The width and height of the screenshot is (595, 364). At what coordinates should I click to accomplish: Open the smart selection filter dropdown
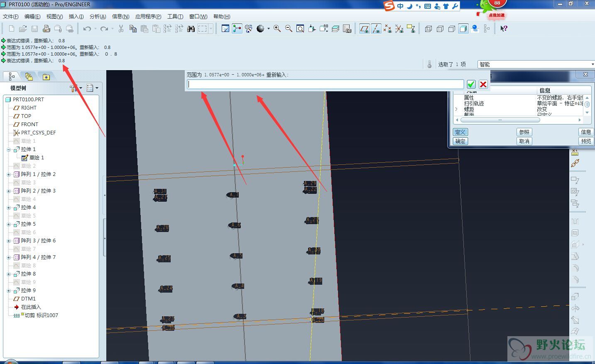click(593, 64)
